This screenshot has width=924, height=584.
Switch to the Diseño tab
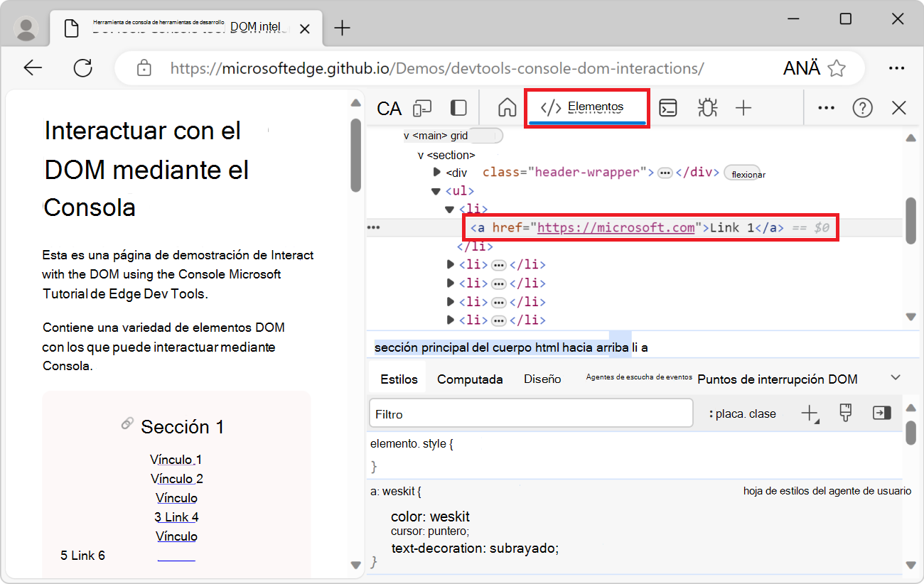(542, 379)
